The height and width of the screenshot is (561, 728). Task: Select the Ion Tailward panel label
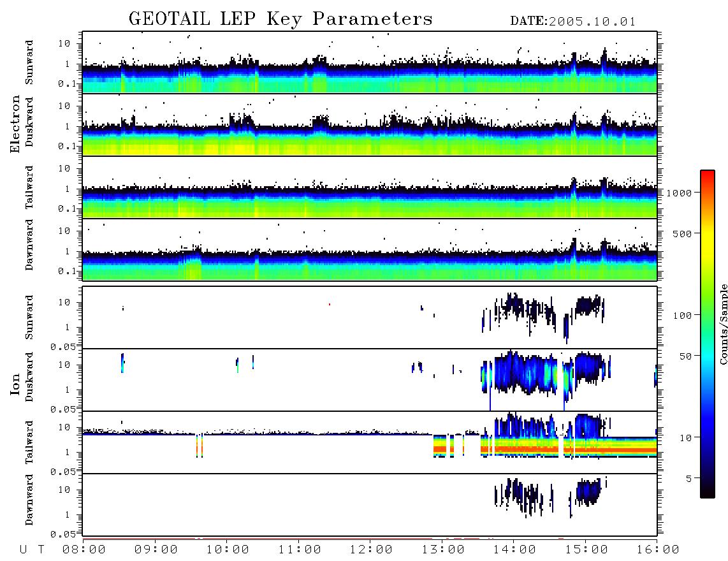[x=29, y=442]
